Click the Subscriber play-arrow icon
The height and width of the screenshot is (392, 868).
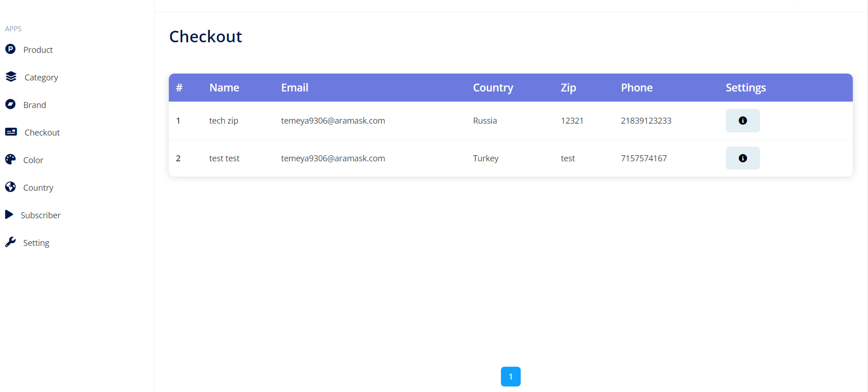point(9,215)
